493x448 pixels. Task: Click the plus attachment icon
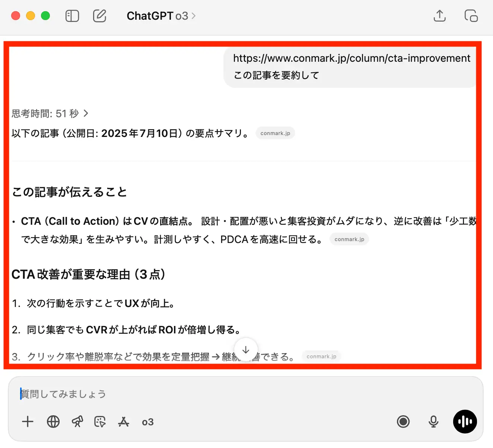pyautogui.click(x=28, y=422)
